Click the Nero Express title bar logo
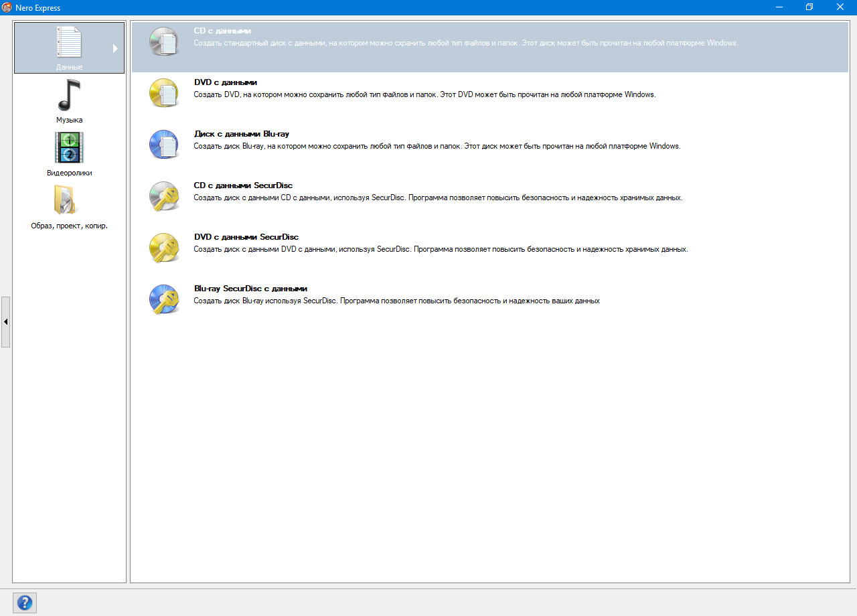This screenshot has width=857, height=616. tap(7, 7)
